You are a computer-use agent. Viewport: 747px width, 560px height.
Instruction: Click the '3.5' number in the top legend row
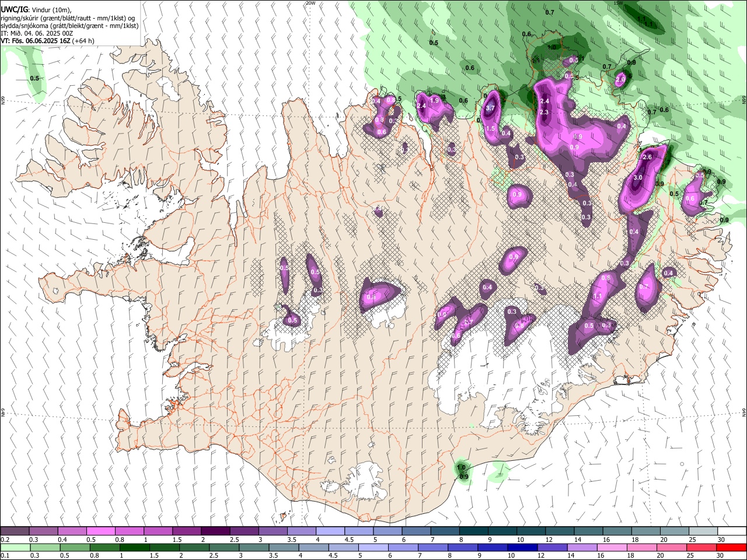292,540
